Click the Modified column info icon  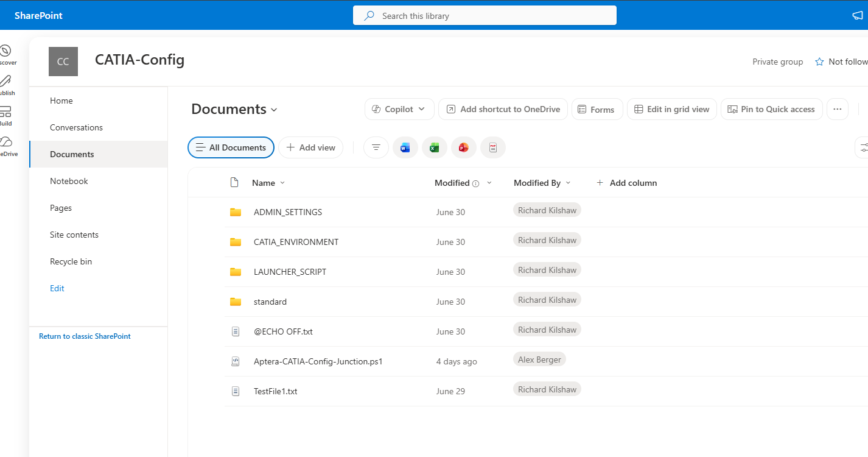coord(476,183)
